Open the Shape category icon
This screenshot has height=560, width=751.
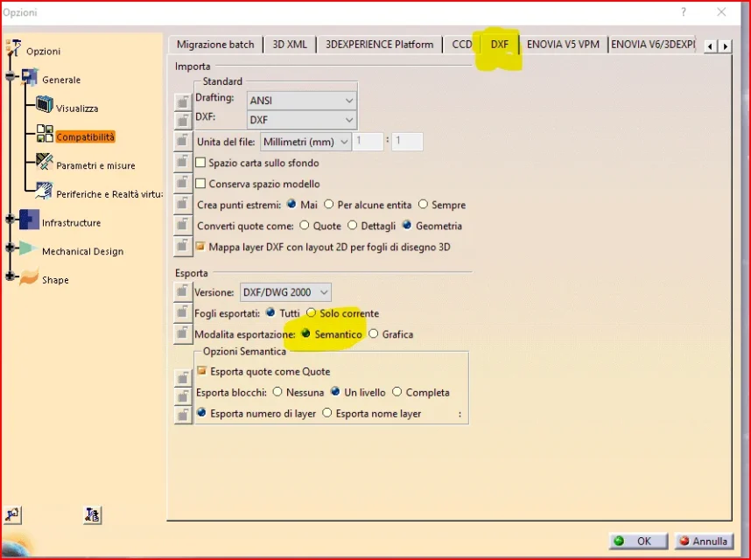click(x=29, y=278)
